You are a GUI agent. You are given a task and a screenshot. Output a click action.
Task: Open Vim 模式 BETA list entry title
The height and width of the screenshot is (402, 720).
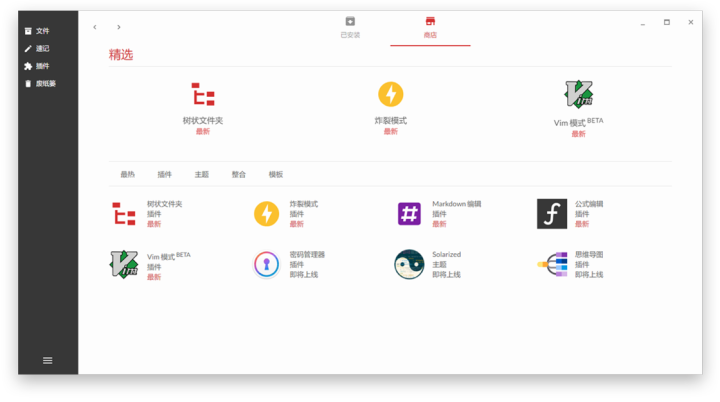tap(169, 256)
